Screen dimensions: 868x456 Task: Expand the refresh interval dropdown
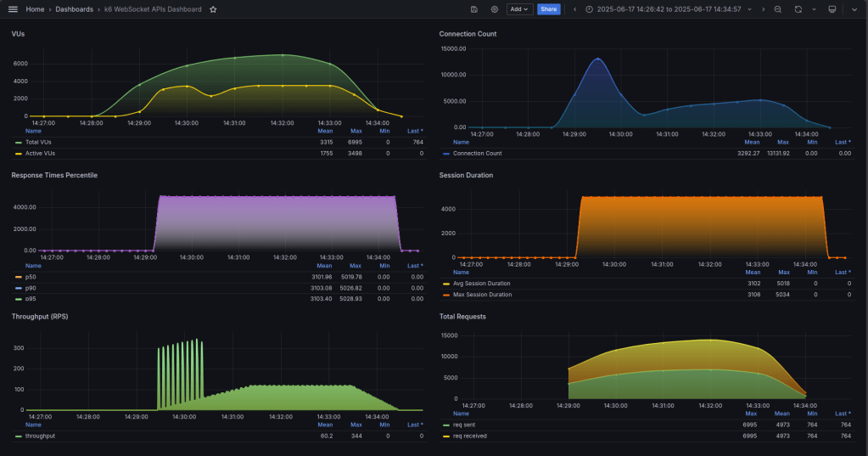coord(814,9)
